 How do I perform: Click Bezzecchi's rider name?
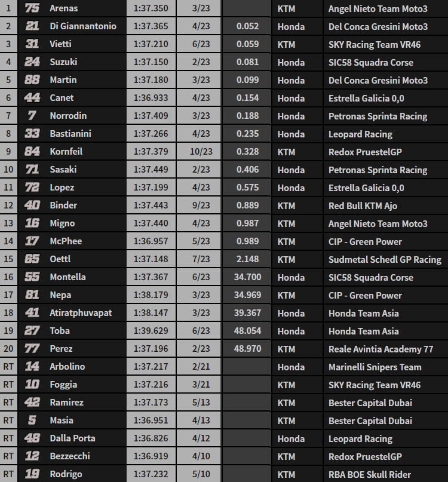tap(71, 456)
